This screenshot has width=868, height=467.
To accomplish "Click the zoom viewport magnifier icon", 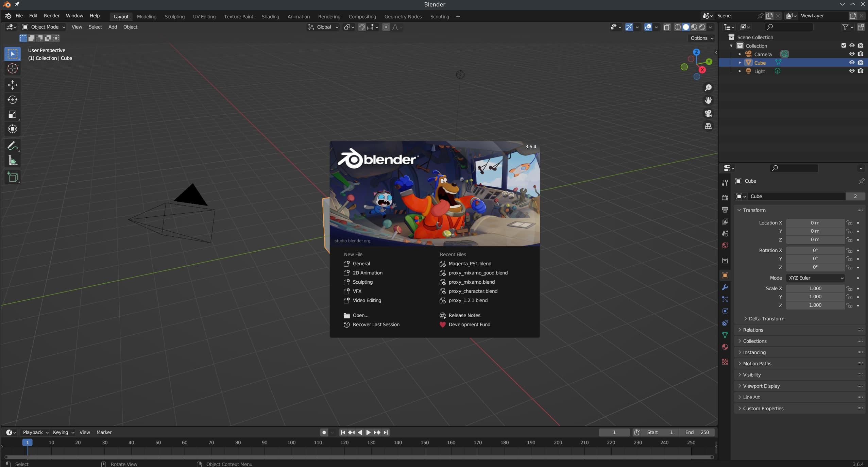I will [708, 88].
